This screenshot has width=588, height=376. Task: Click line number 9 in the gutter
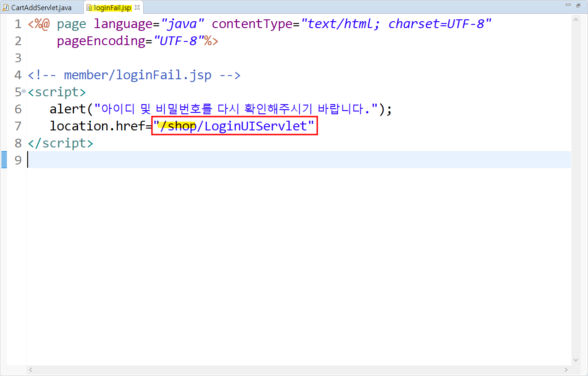coord(18,160)
